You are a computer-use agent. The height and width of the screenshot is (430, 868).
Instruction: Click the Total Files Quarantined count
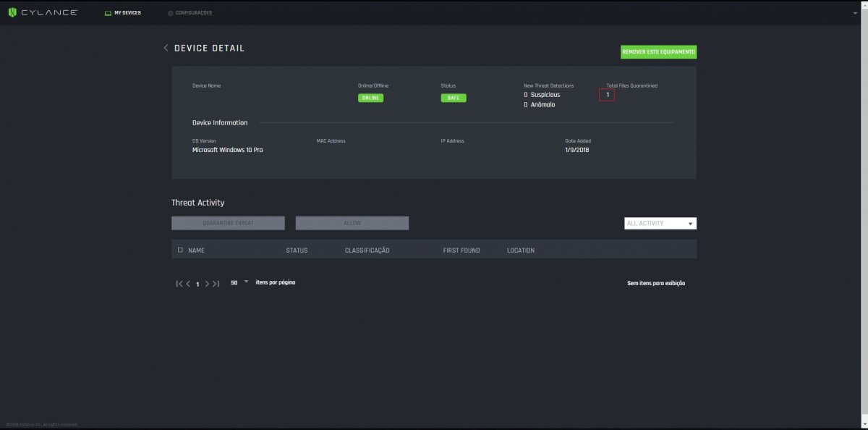pos(607,95)
